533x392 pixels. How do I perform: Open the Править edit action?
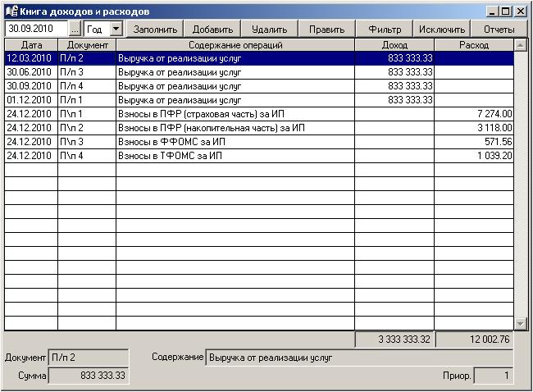(x=326, y=30)
